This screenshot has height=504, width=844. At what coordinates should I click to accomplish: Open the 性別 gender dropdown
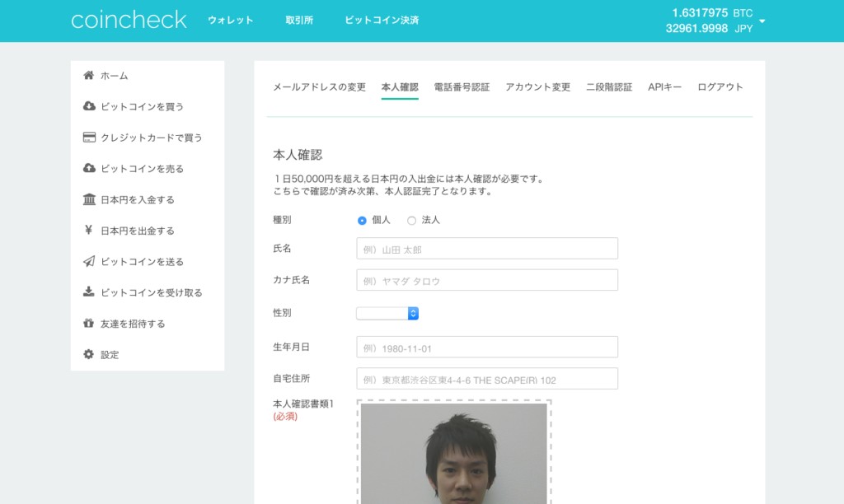click(x=387, y=313)
